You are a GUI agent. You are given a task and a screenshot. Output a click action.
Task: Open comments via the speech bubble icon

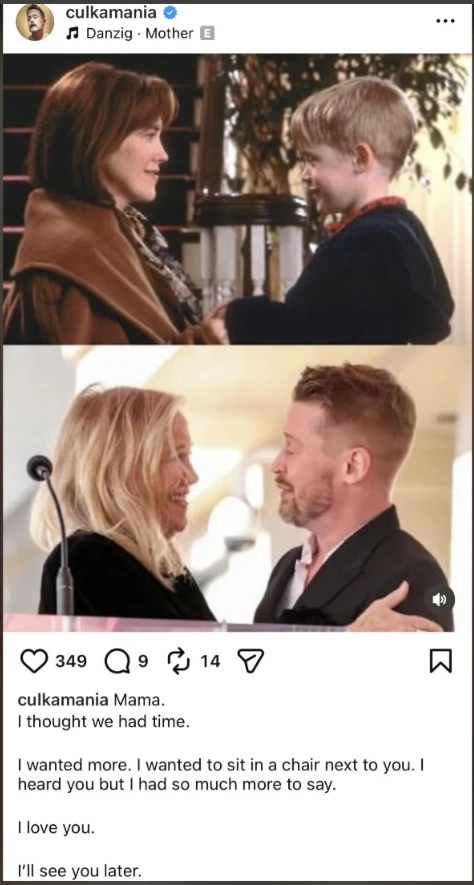[117, 661]
